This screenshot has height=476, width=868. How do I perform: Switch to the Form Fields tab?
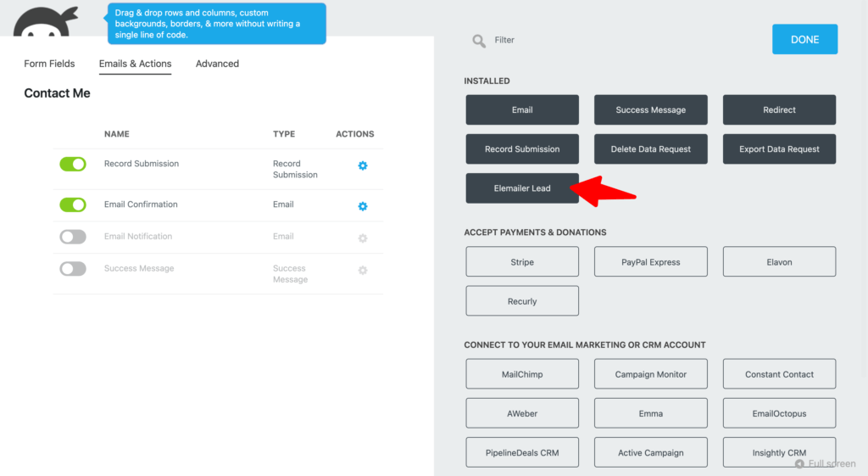[49, 64]
